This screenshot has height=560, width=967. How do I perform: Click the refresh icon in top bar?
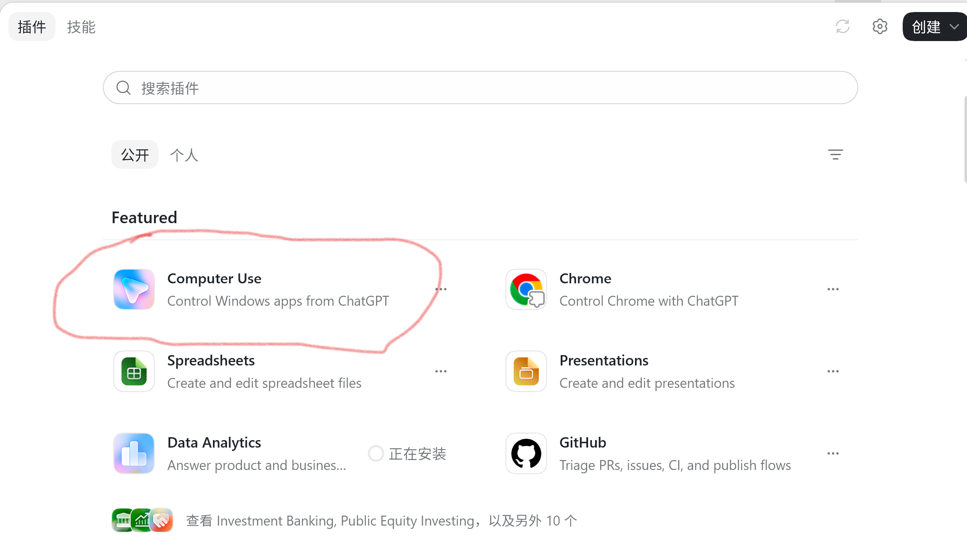tap(842, 27)
